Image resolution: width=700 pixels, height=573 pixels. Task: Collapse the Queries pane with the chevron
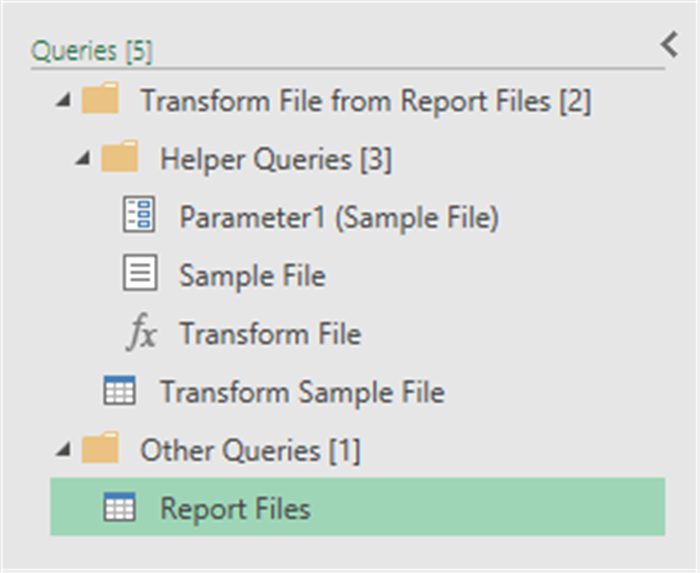tap(670, 43)
